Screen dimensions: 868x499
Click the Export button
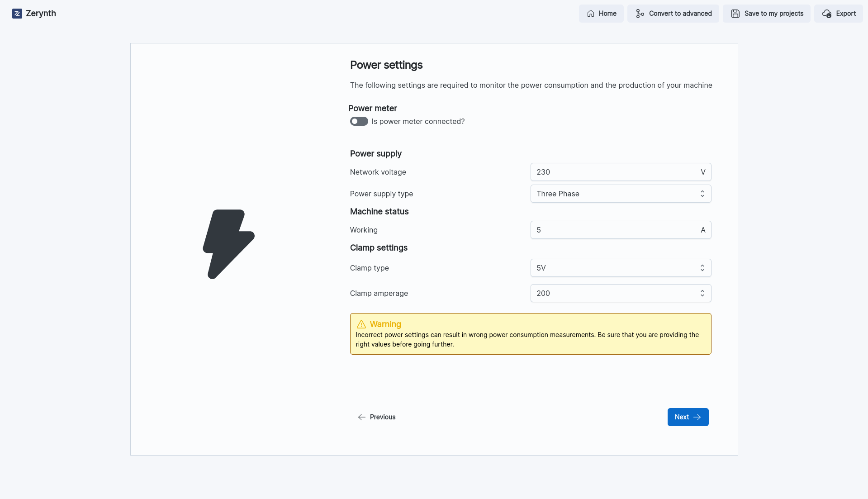pyautogui.click(x=839, y=14)
